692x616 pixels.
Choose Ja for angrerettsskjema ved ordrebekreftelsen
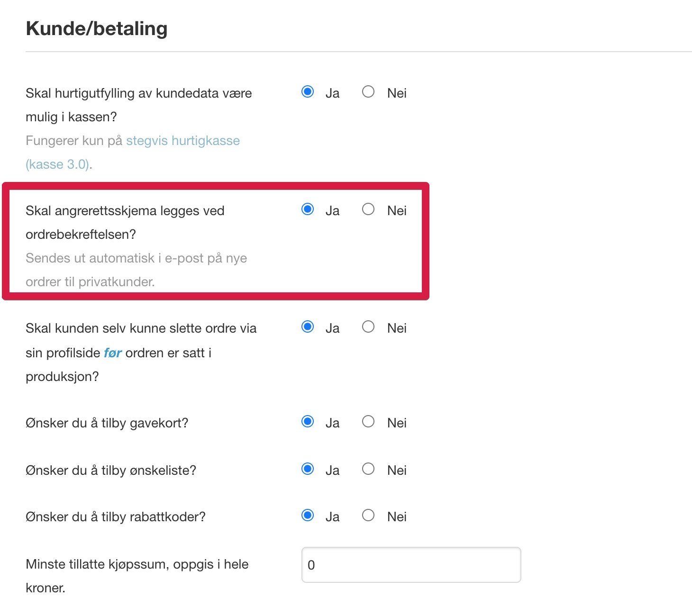[x=308, y=209]
